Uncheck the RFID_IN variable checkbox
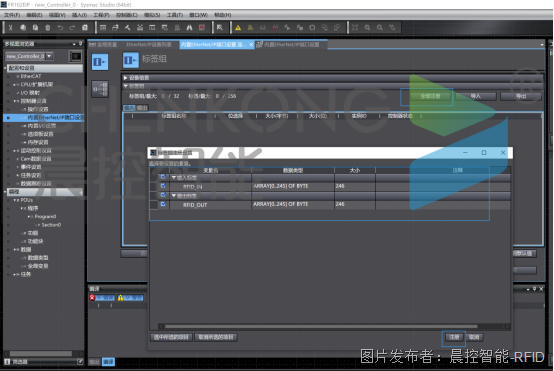Viewport: 554px width, 371px height. (x=163, y=186)
